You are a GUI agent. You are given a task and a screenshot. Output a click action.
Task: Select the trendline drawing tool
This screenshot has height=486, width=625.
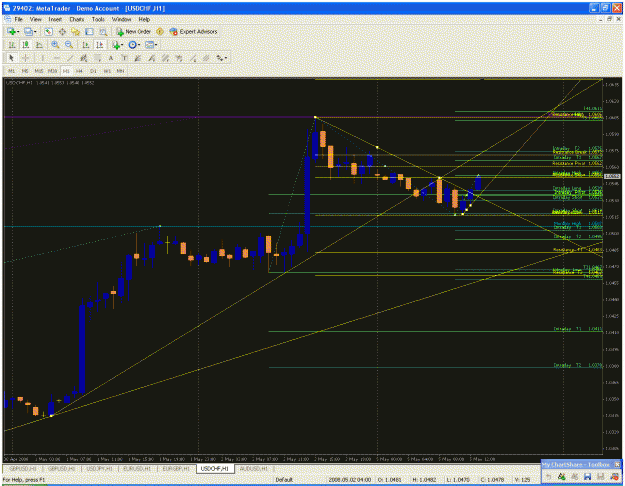(x=70, y=58)
